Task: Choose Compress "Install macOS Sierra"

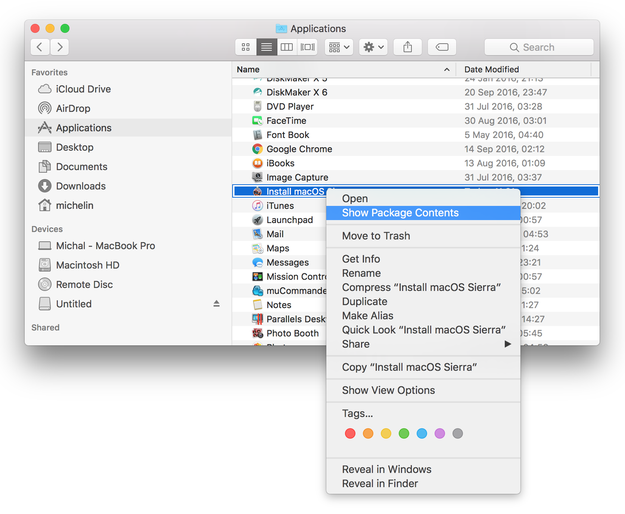Action: pos(423,287)
